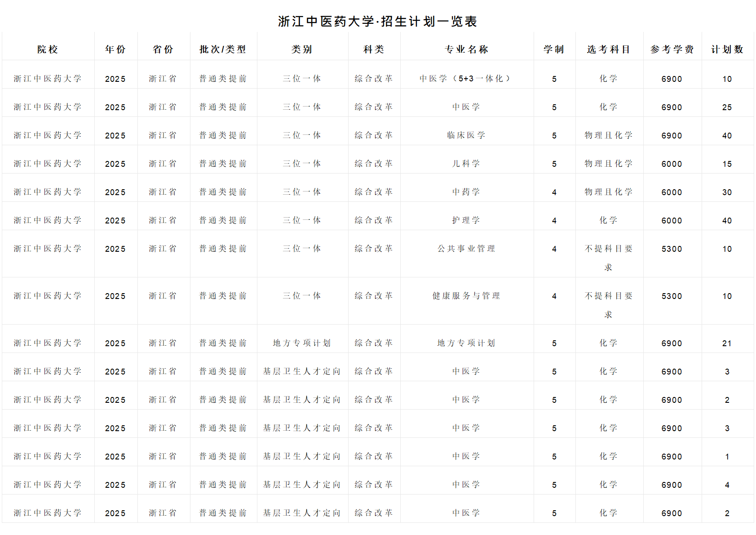756x535 pixels.
Task: Select the plan number 25 cell
Action: (727, 107)
